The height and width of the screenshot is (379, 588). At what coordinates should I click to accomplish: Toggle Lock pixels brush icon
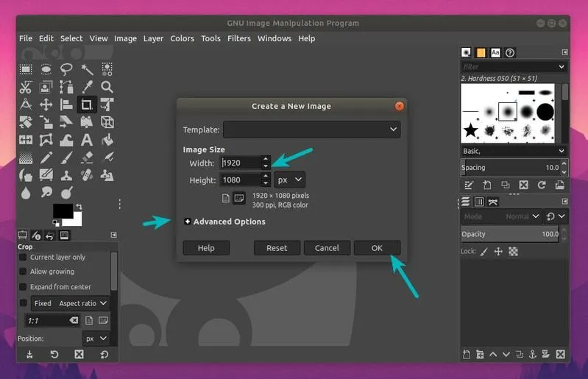pos(484,252)
